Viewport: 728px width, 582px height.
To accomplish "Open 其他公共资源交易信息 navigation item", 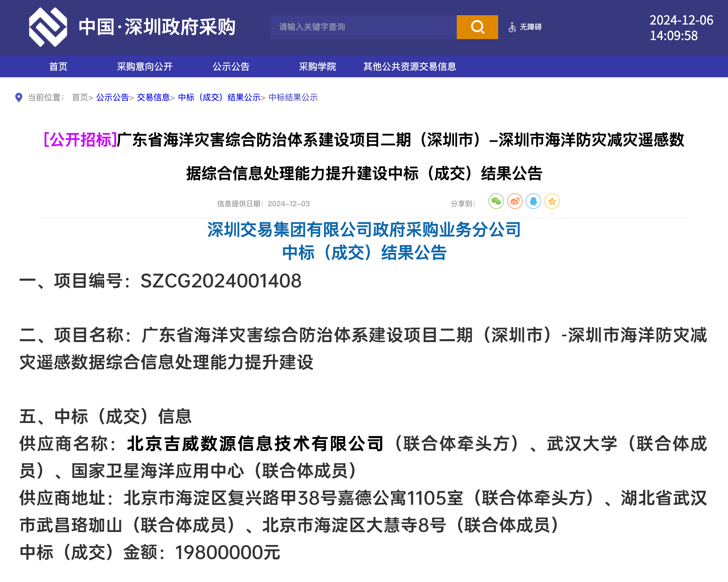I will (x=410, y=67).
